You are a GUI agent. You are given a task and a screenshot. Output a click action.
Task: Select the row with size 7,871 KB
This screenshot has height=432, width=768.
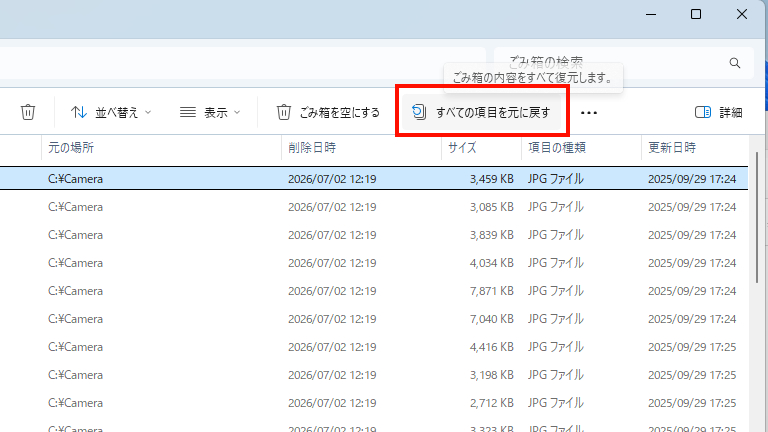(x=374, y=290)
